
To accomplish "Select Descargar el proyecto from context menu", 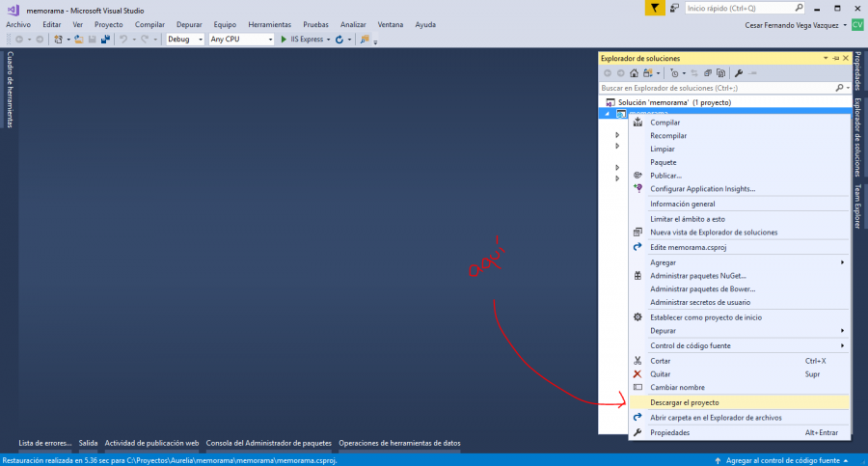I will click(x=739, y=403).
